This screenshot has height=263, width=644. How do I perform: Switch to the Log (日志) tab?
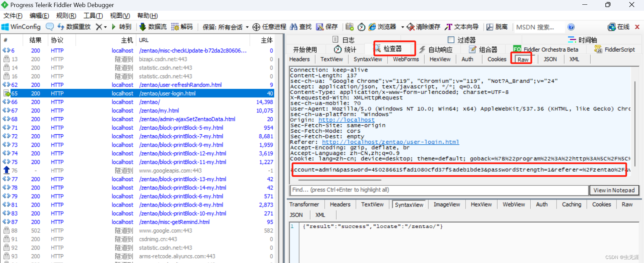click(x=343, y=40)
